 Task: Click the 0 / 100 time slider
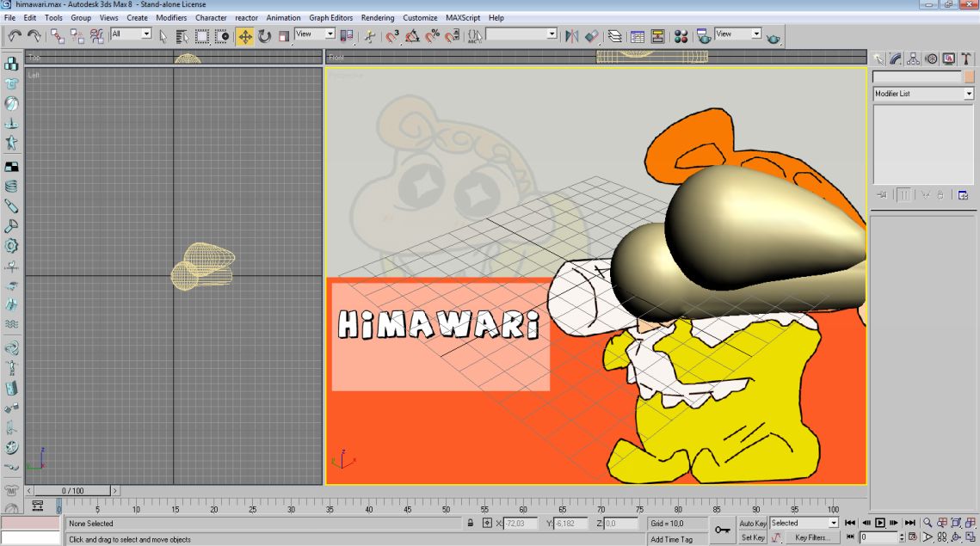pos(72,490)
